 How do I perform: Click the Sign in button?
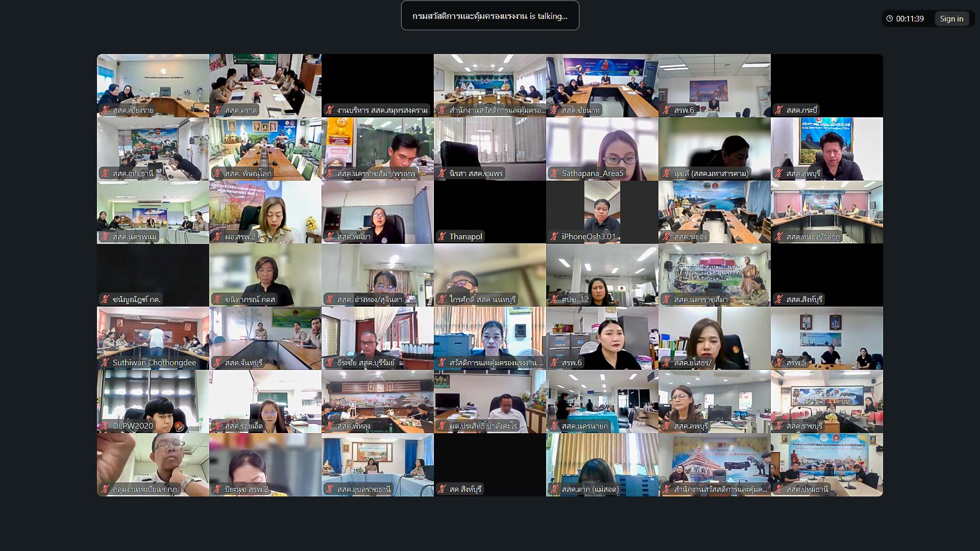click(951, 19)
